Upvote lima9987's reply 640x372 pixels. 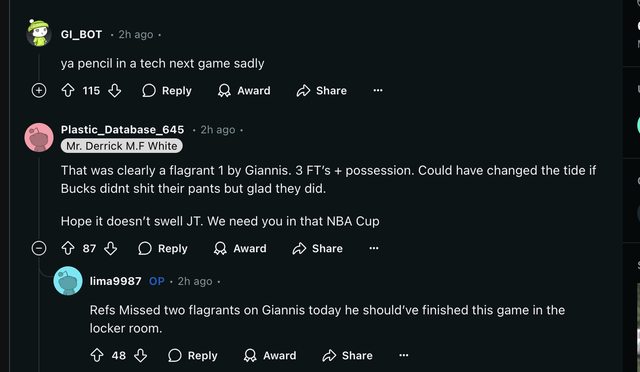click(x=97, y=355)
